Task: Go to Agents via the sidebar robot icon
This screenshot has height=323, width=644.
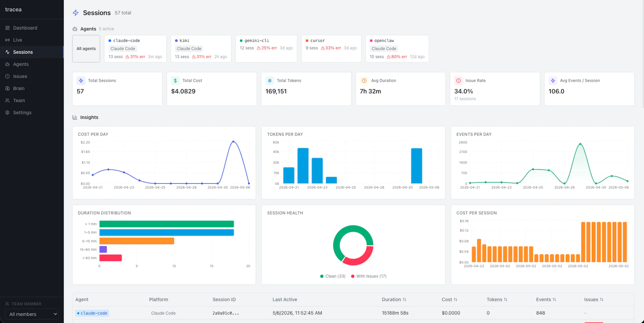Action: point(7,64)
